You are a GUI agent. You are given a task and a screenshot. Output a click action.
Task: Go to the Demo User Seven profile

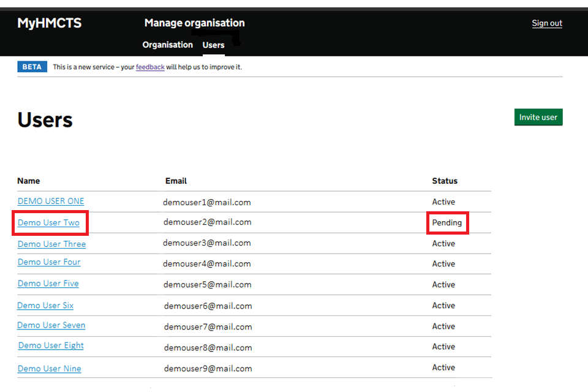[x=51, y=325]
